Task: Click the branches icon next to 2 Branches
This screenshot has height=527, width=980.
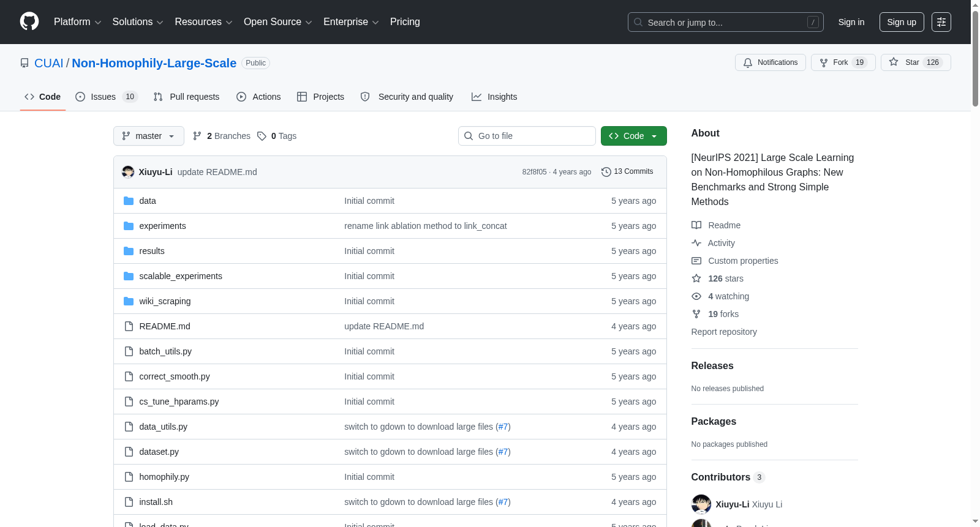Action: [197, 136]
